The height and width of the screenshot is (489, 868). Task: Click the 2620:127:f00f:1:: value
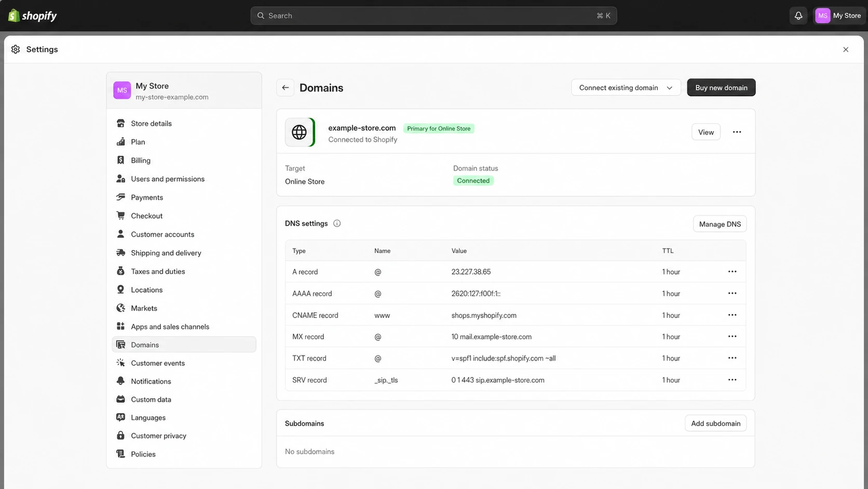click(476, 294)
